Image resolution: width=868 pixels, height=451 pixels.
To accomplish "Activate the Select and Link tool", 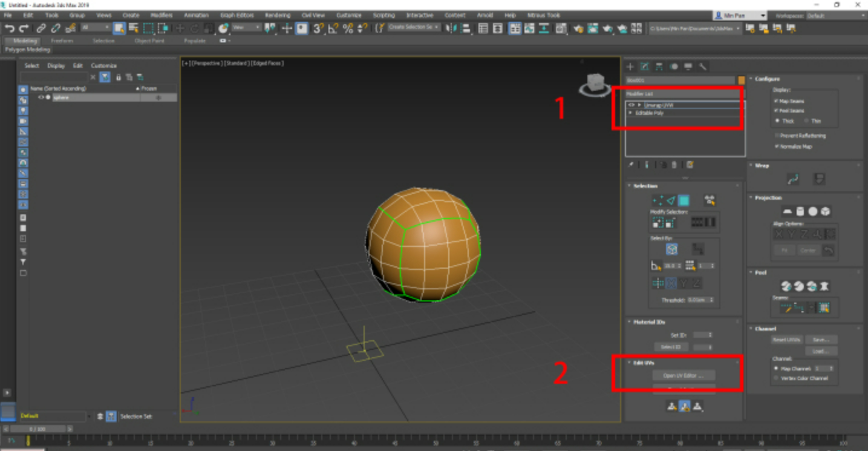I will 41,28.
